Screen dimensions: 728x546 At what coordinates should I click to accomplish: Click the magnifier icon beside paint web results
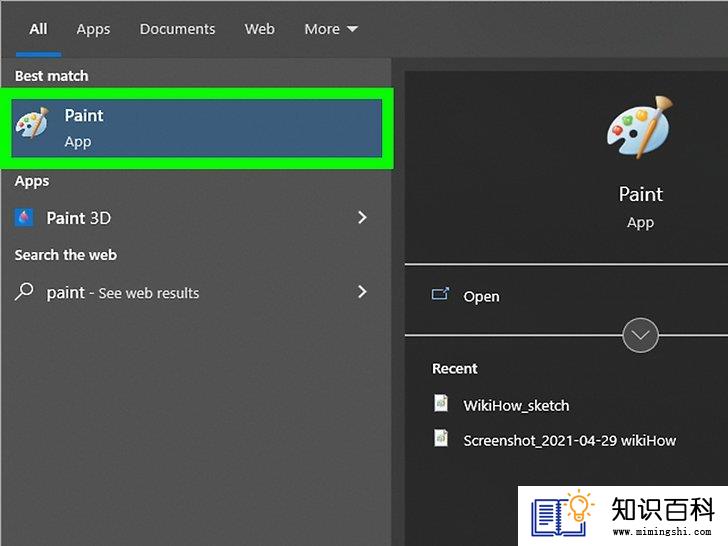(24, 292)
